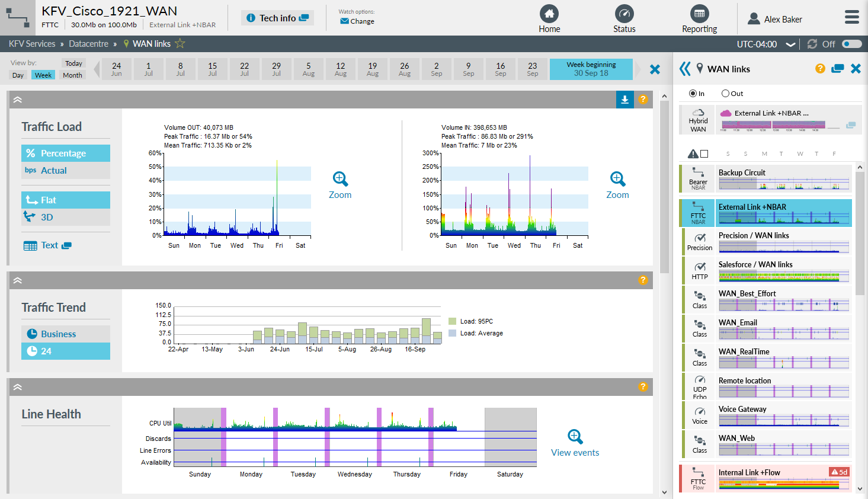Screen dimensions: 868x499
Task: Open Datacentre breadcrumb
Action: (88, 44)
